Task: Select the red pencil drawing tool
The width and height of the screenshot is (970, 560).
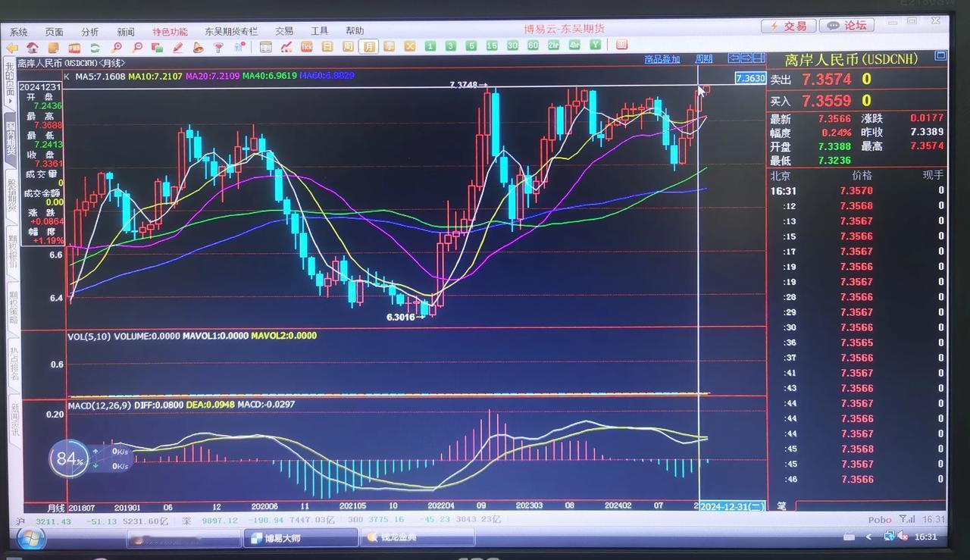Action: point(178,47)
